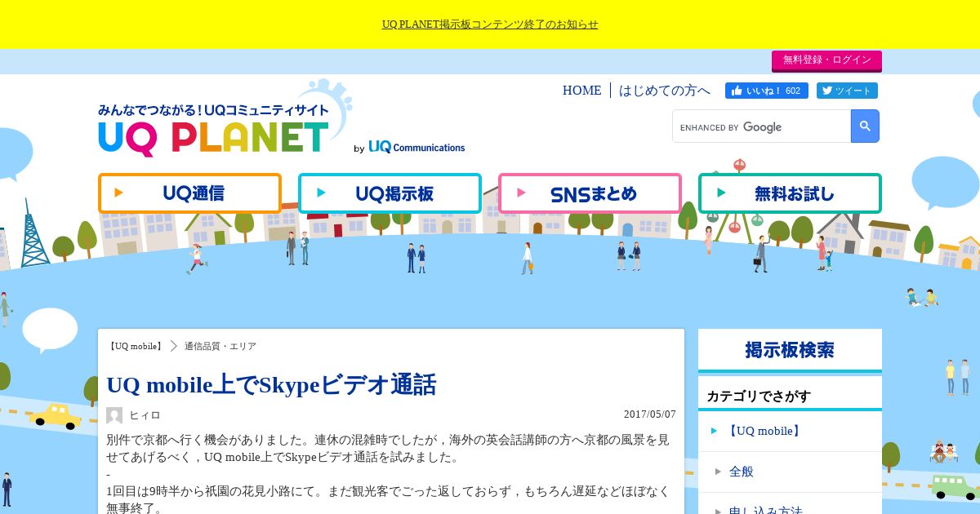Click the UQ PLANET site logo
The height and width of the screenshot is (514, 980).
click(x=214, y=131)
